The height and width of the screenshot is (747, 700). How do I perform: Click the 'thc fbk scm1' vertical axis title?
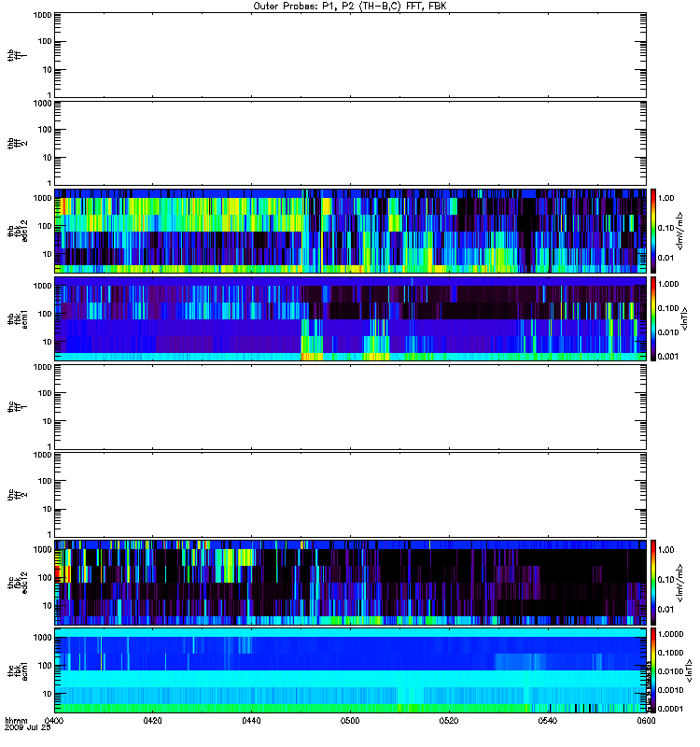coord(18,670)
